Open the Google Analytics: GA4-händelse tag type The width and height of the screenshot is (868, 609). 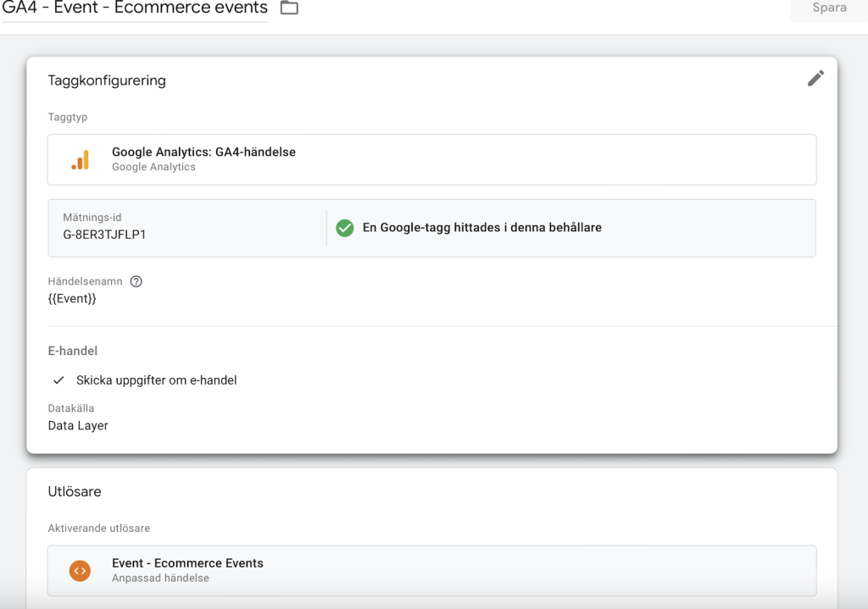coord(431,159)
